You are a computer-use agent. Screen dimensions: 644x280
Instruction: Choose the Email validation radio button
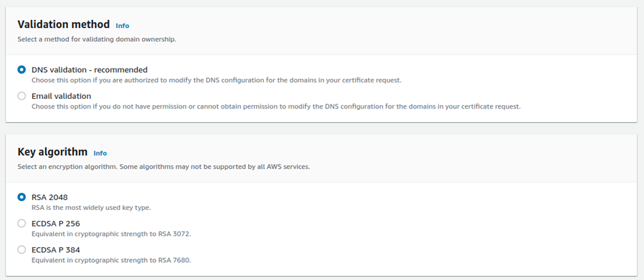(21, 96)
